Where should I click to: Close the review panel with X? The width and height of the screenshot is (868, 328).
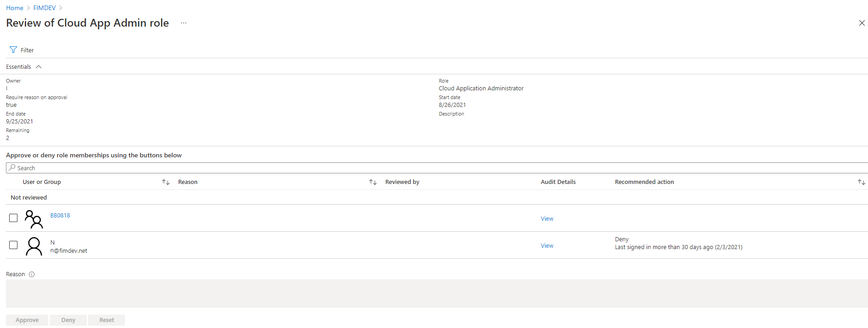click(862, 23)
